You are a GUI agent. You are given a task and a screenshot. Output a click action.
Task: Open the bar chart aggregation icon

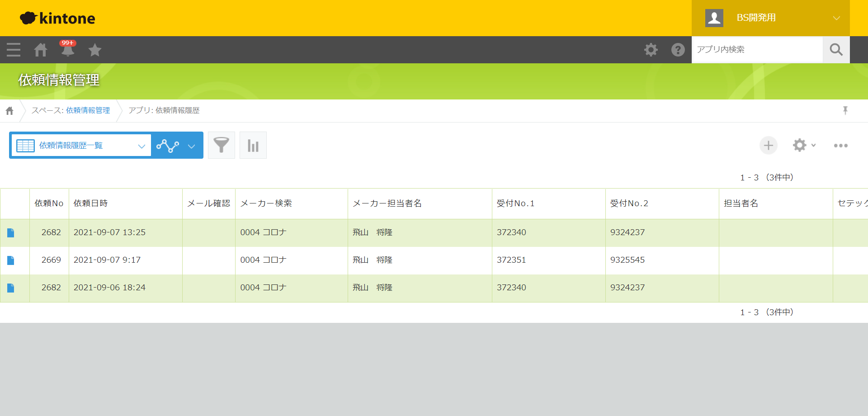[x=253, y=145]
